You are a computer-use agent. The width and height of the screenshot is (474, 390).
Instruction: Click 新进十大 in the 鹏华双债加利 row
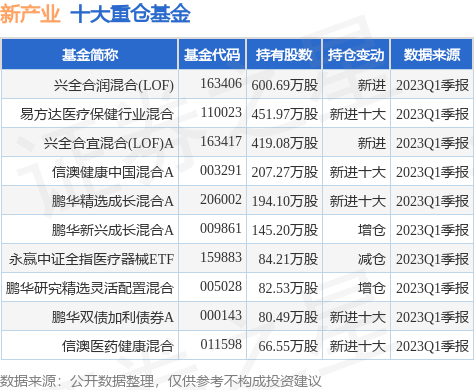tap(358, 317)
